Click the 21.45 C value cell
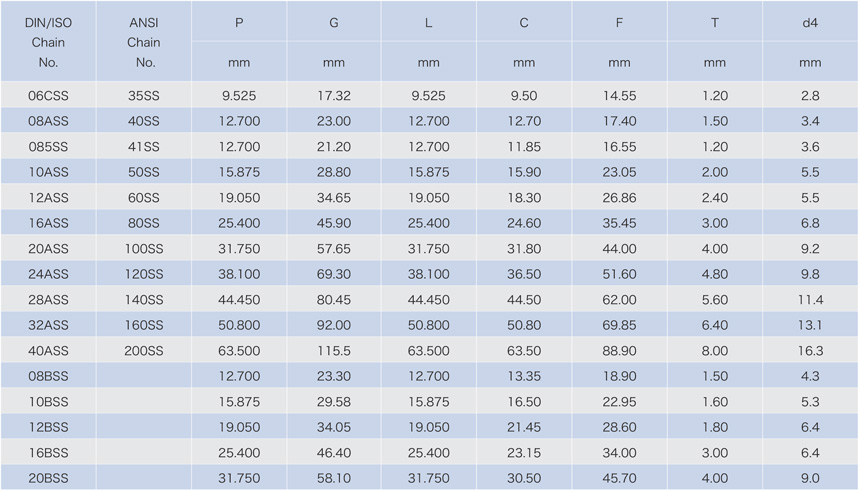 [x=524, y=427]
